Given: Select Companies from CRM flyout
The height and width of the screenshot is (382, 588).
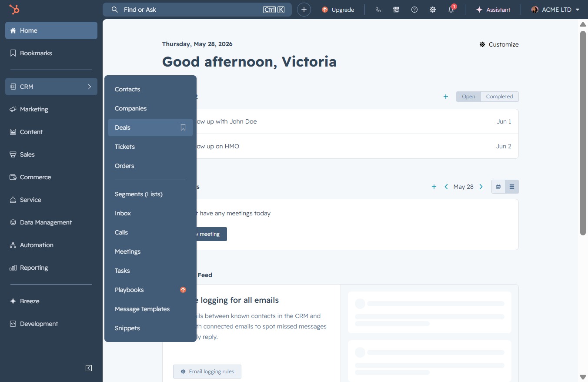Looking at the screenshot, I should pyautogui.click(x=150, y=108).
